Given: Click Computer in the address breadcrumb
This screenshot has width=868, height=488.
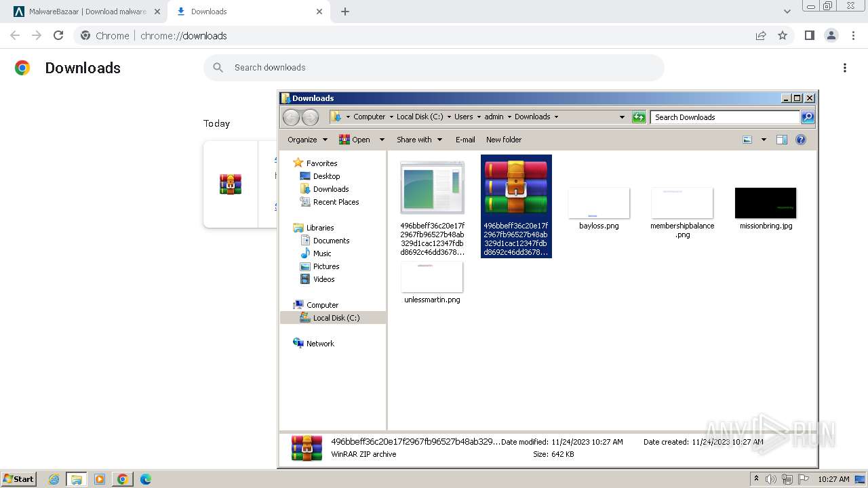Looking at the screenshot, I should pos(370,117).
